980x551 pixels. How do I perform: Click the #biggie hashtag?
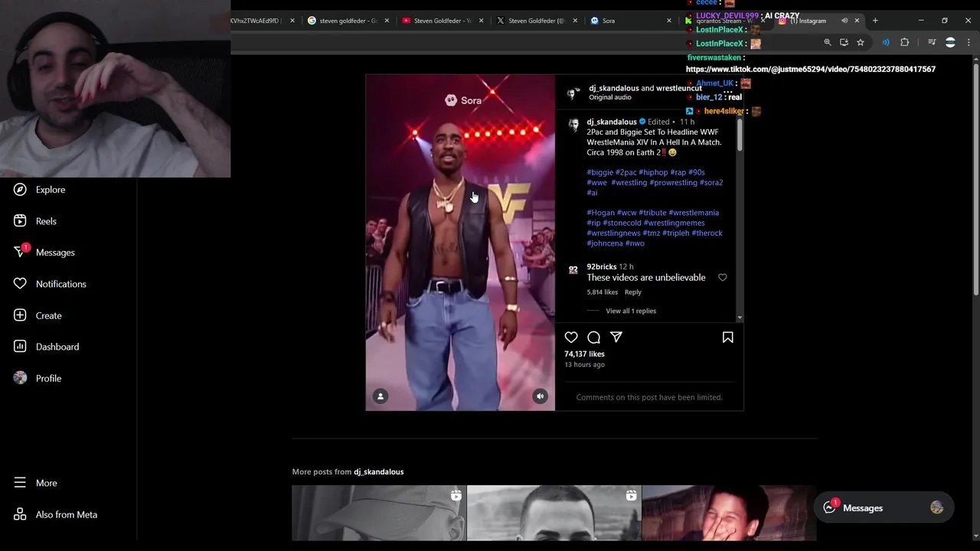pyautogui.click(x=599, y=172)
